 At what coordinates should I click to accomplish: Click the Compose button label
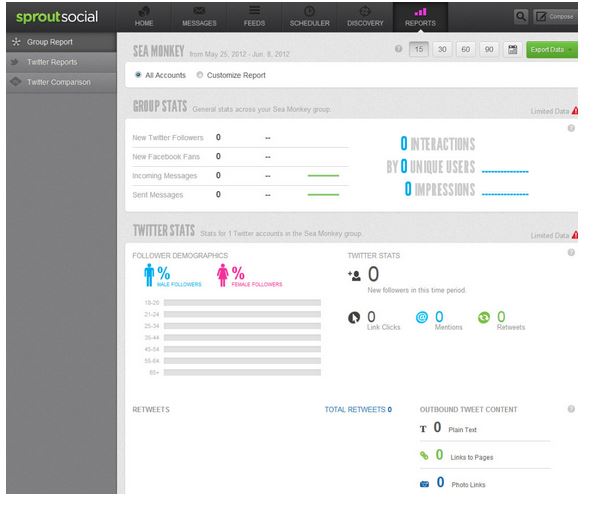[561, 16]
